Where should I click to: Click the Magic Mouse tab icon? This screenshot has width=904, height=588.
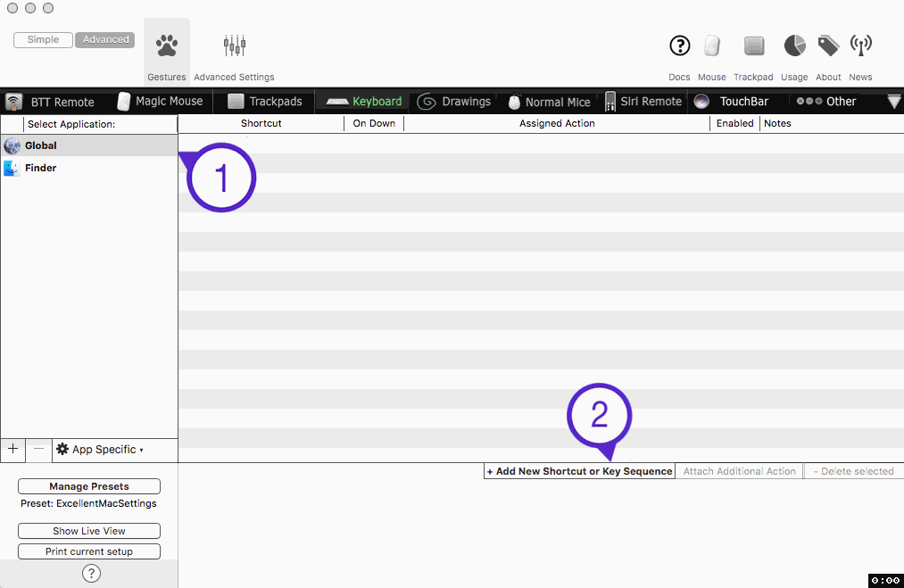pos(123,102)
